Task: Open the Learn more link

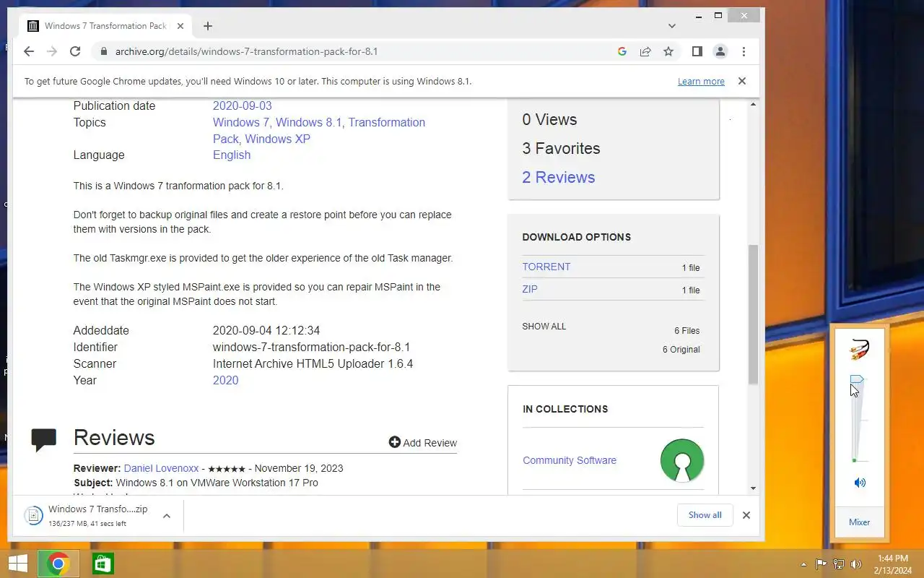Action: click(701, 82)
